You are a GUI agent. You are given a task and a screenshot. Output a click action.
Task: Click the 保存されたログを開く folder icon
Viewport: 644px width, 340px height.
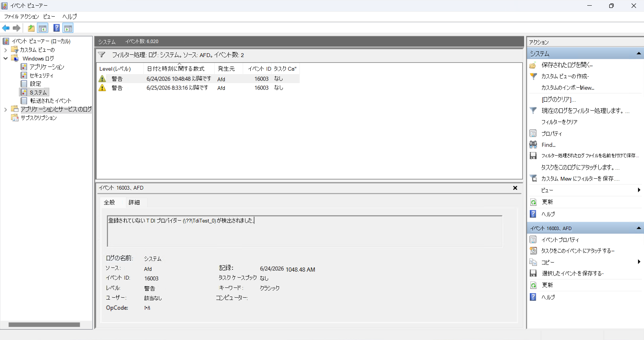(533, 65)
